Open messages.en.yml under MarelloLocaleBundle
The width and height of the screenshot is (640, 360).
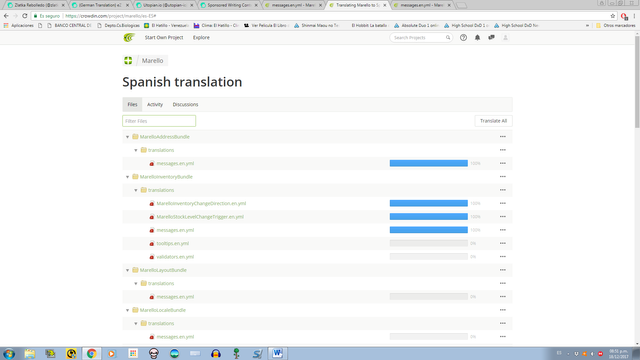coord(175,337)
